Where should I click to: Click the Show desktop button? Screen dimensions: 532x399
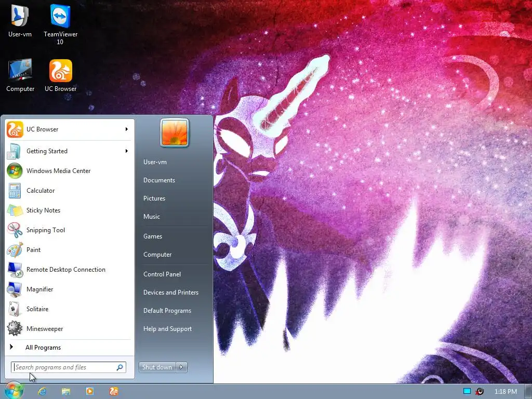point(528,392)
